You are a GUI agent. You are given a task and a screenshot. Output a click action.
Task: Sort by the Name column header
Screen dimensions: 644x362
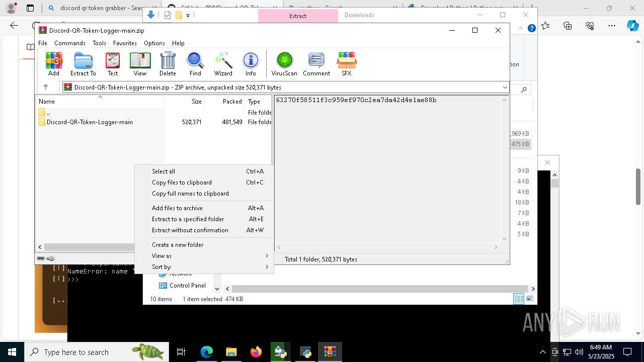tap(100, 101)
